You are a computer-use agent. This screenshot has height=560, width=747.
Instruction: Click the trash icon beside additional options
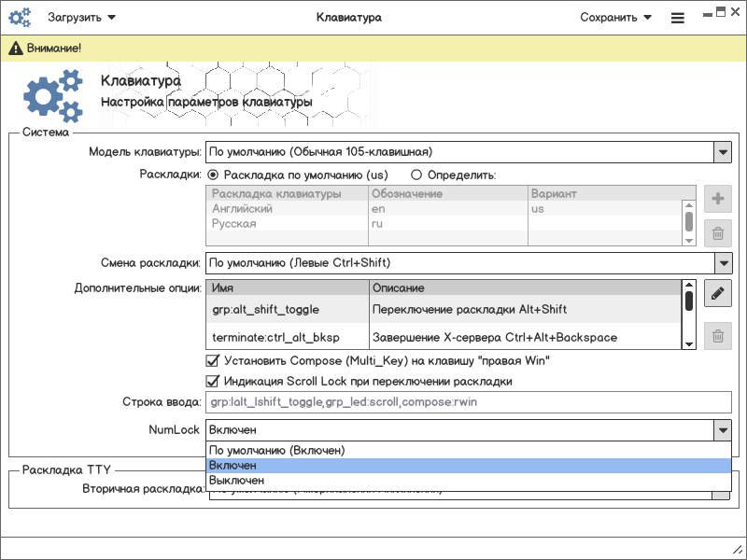(717, 336)
